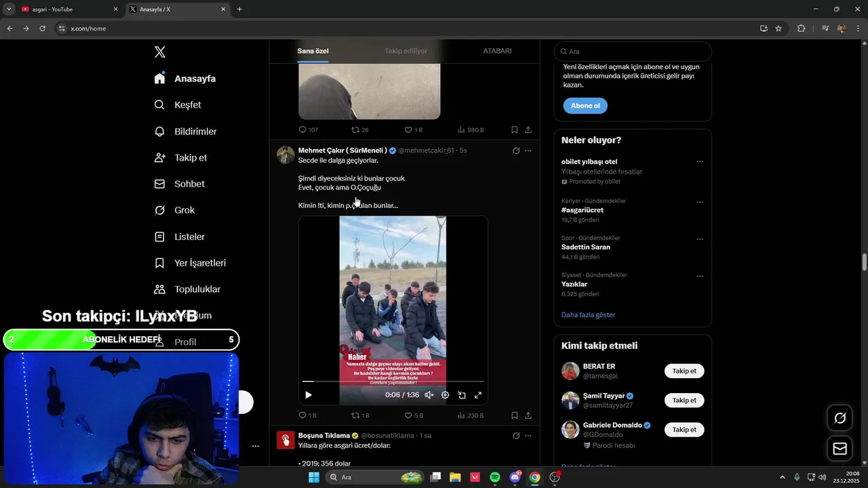Toggle picture-in-picture for the video

tap(462, 395)
